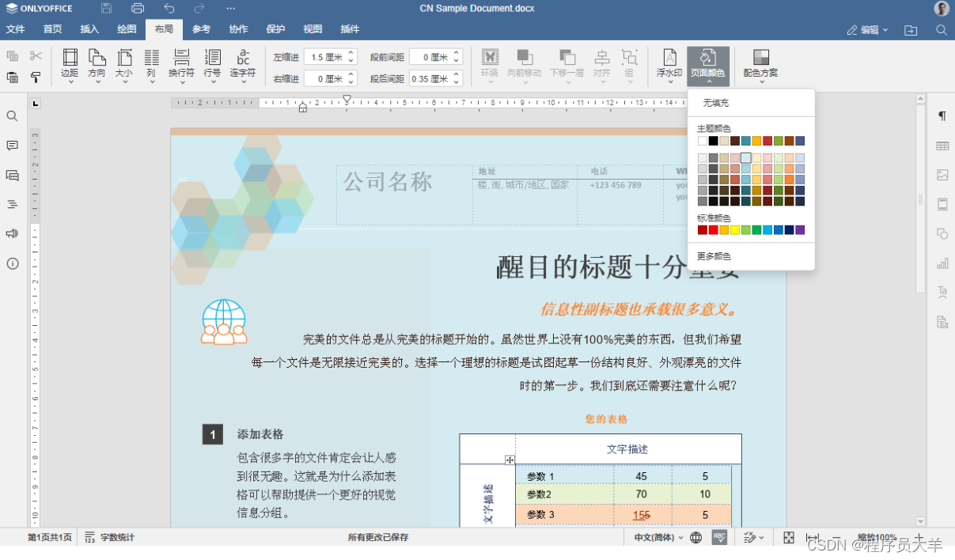Switch to the 插入 Insert tab

coord(89,30)
